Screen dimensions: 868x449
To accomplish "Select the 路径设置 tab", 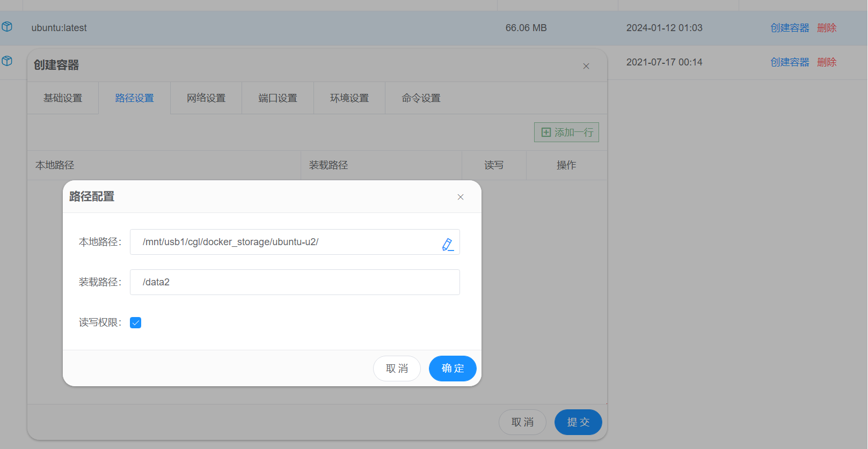I will [x=134, y=98].
